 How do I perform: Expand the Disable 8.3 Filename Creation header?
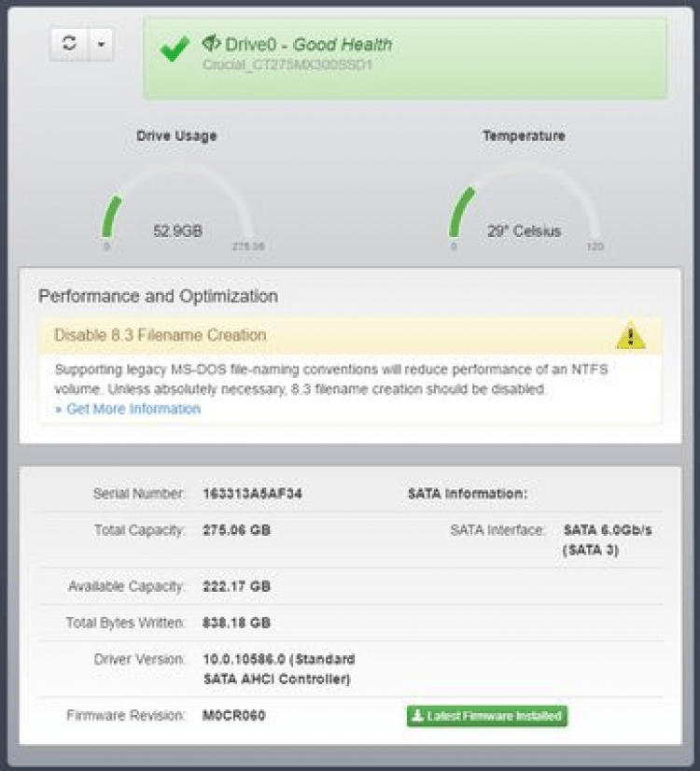[x=161, y=335]
